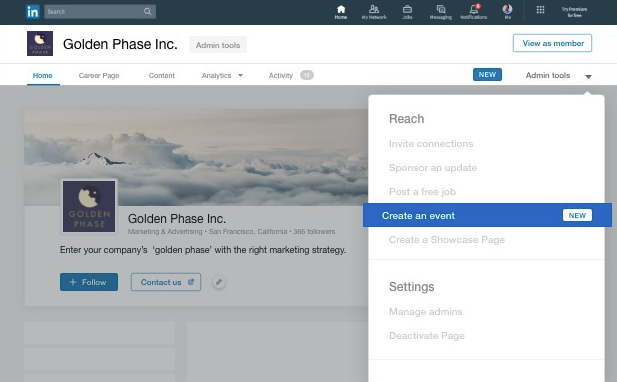
Task: Open the LinkedIn logo home link
Action: pos(33,12)
